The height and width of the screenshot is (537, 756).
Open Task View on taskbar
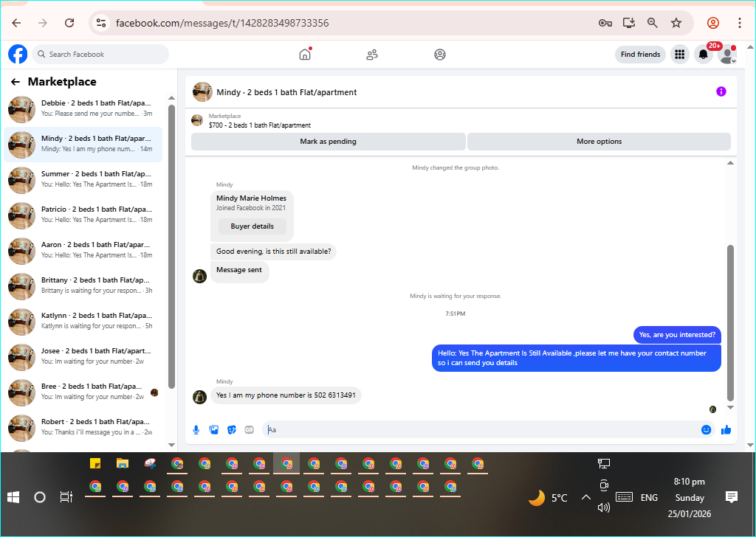point(66,497)
